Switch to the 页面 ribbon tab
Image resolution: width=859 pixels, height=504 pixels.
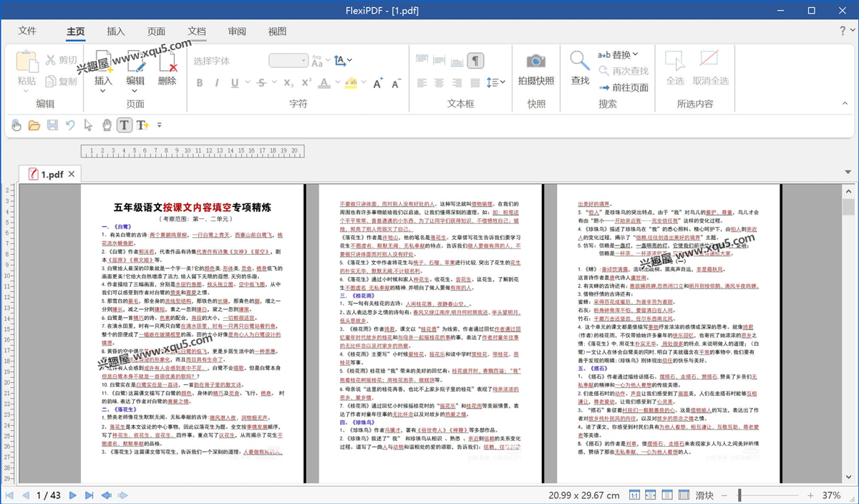point(156,31)
